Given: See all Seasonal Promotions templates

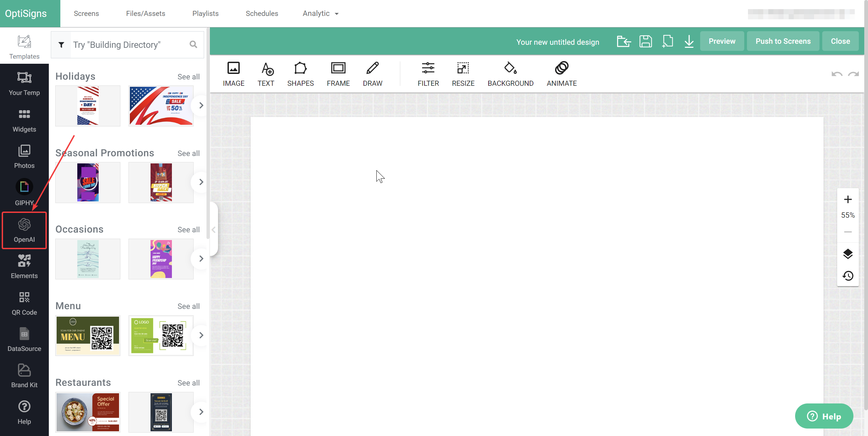Looking at the screenshot, I should click(x=189, y=154).
